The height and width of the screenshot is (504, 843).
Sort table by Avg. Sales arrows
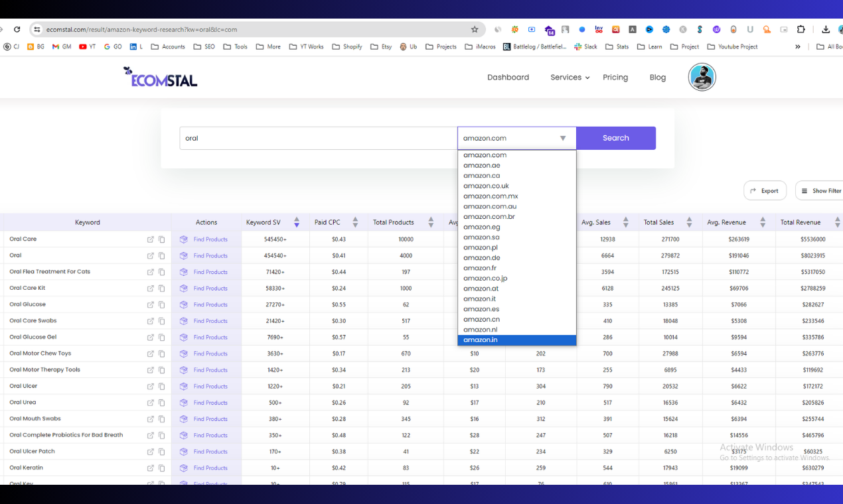click(x=625, y=222)
